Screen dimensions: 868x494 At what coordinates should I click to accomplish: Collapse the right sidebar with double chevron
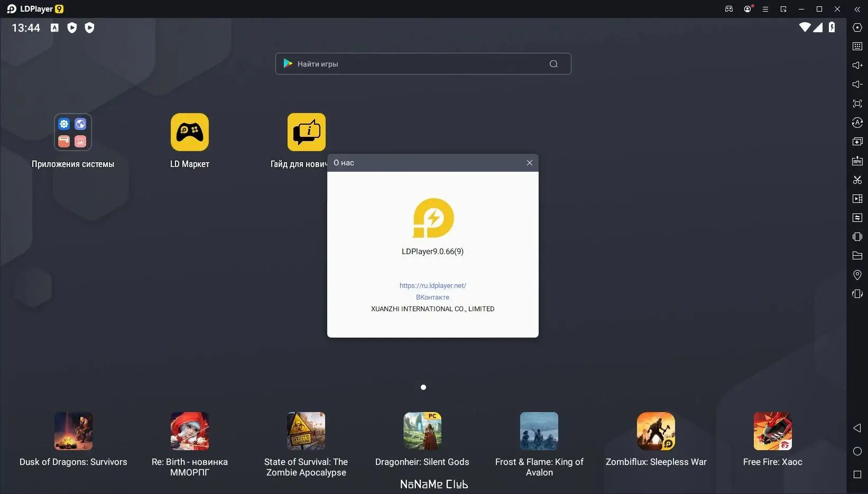[857, 9]
